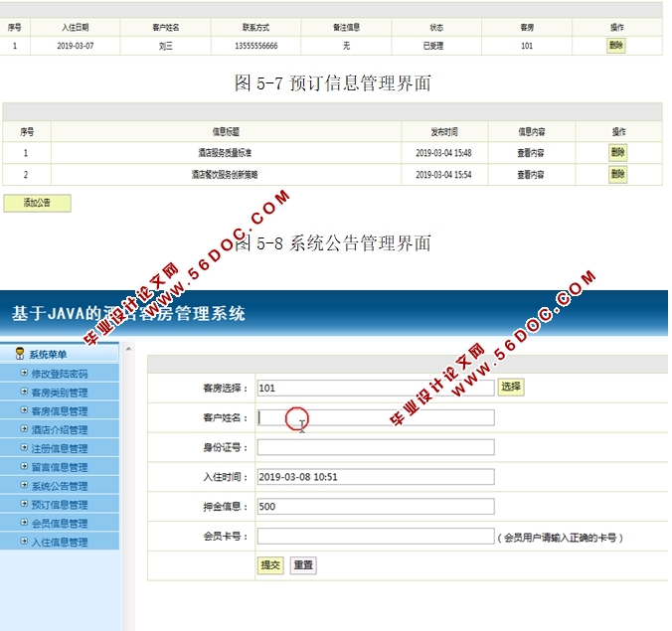Click the plus icon next to 客房类别管理
Image resolution: width=672 pixels, height=631 pixels.
(x=25, y=392)
